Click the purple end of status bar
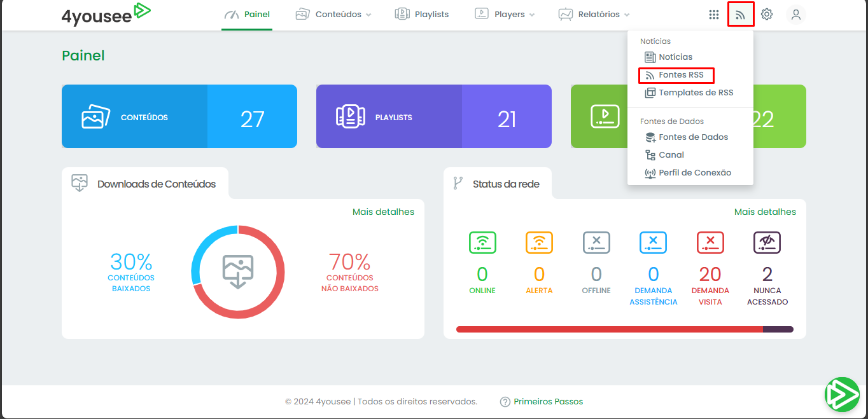Screen dimensions: 868x419 pos(778,329)
